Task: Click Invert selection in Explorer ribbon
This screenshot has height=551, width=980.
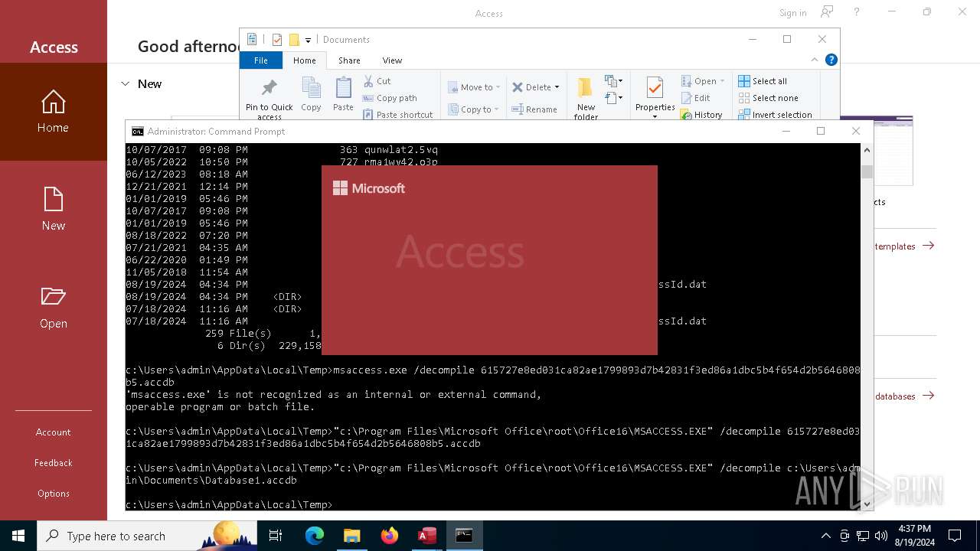Action: (x=775, y=115)
